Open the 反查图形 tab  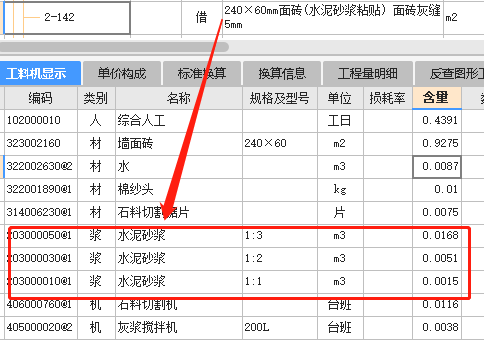coord(449,73)
